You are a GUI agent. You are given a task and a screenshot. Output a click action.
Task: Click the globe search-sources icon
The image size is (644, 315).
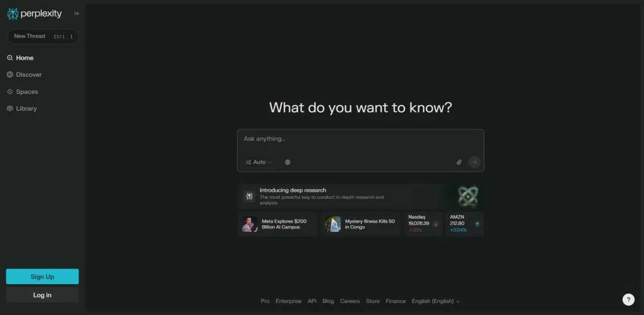click(x=287, y=162)
